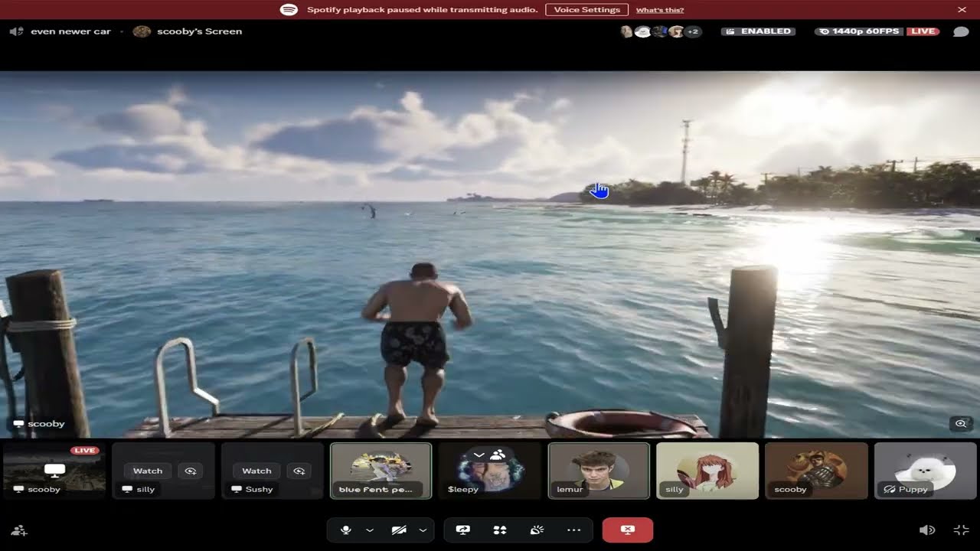Toggle microphone mute

(x=346, y=530)
